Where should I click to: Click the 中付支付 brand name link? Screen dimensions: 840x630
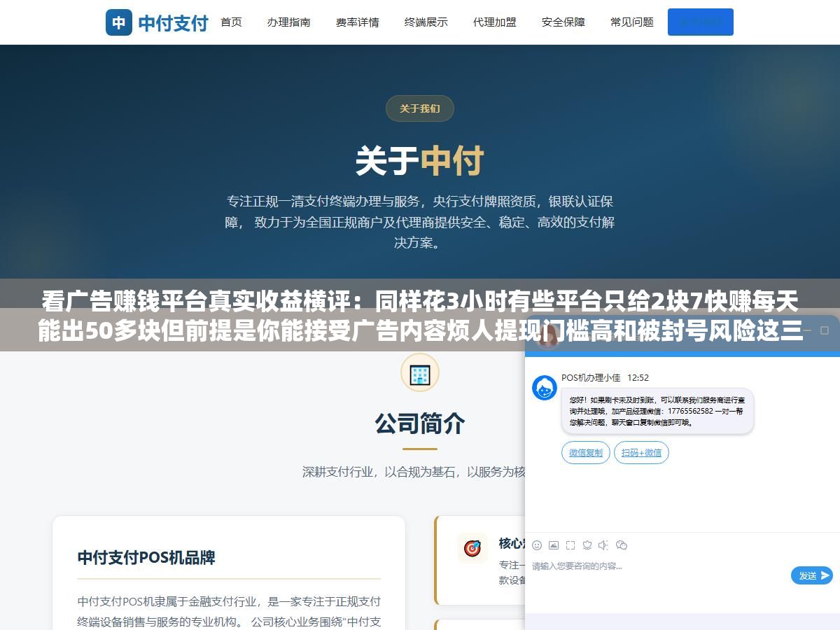tap(173, 23)
